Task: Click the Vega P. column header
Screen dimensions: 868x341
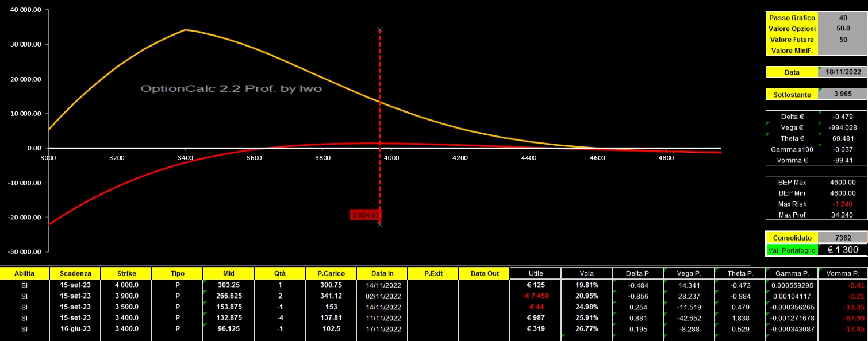Action: click(x=689, y=273)
